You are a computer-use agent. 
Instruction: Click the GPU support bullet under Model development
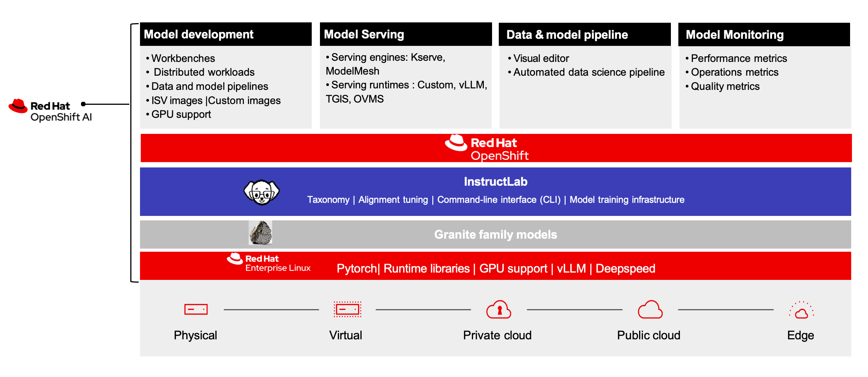click(181, 114)
